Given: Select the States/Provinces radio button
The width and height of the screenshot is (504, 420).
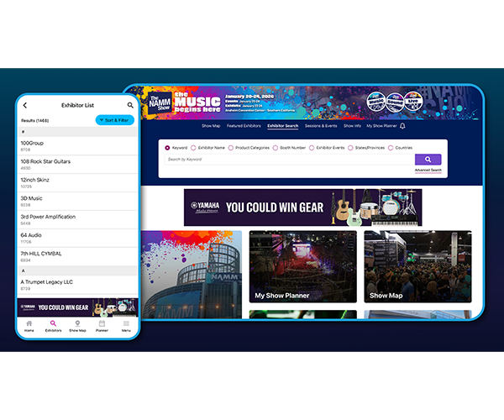Looking at the screenshot, I should (350, 148).
